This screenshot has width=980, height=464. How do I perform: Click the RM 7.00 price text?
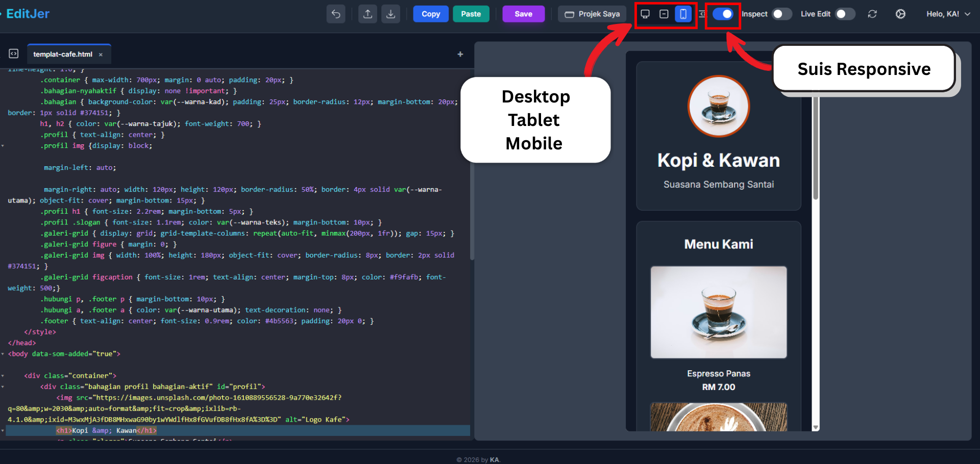click(719, 387)
